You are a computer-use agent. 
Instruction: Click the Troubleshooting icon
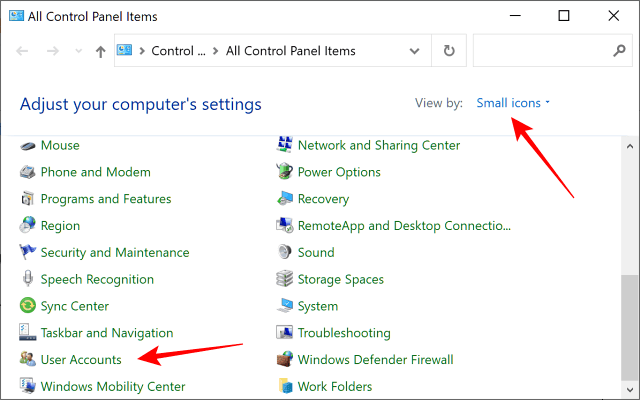284,332
